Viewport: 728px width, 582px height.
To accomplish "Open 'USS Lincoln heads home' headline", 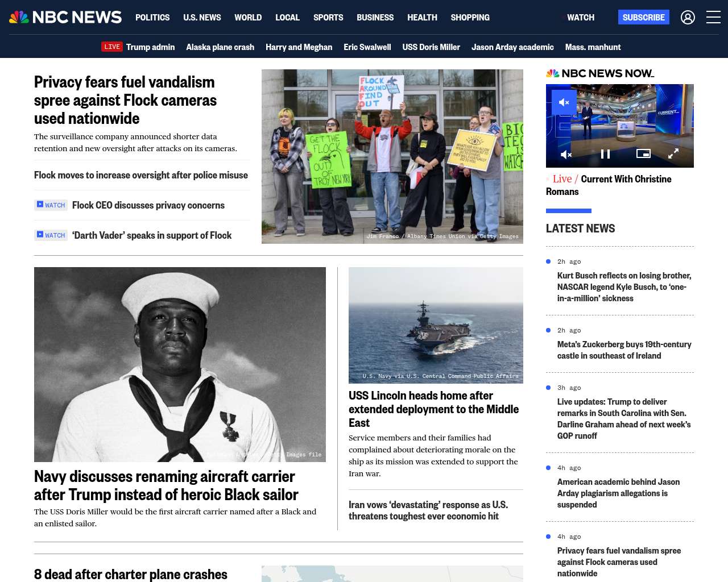I will tap(434, 409).
